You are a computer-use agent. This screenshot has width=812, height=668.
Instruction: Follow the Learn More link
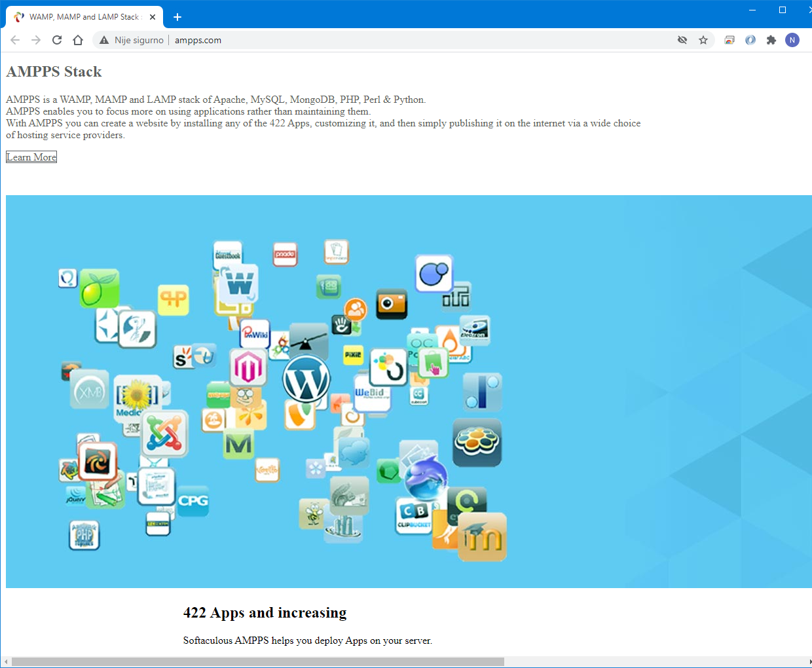coord(31,157)
